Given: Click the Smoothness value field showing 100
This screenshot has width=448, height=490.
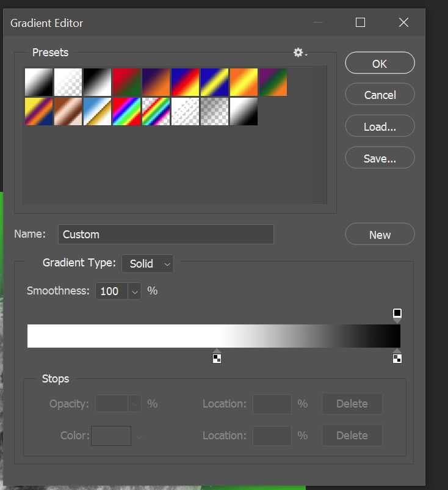Looking at the screenshot, I should pos(112,291).
